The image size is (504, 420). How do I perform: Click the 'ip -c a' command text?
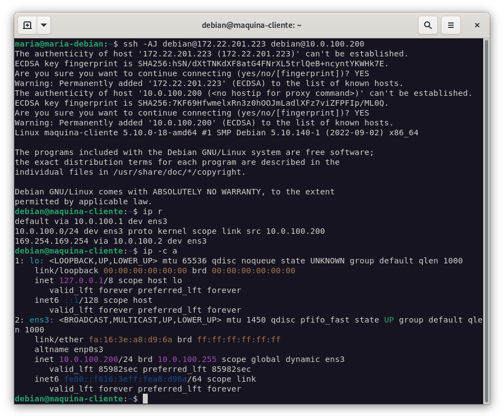[160, 251]
